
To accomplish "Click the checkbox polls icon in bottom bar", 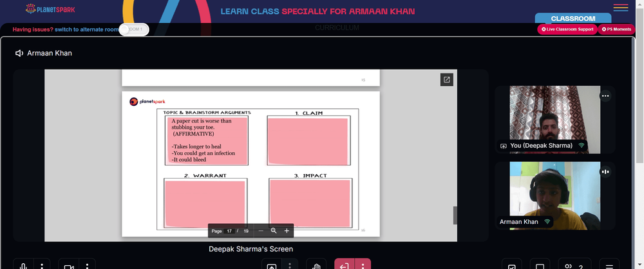I will tap(512, 265).
